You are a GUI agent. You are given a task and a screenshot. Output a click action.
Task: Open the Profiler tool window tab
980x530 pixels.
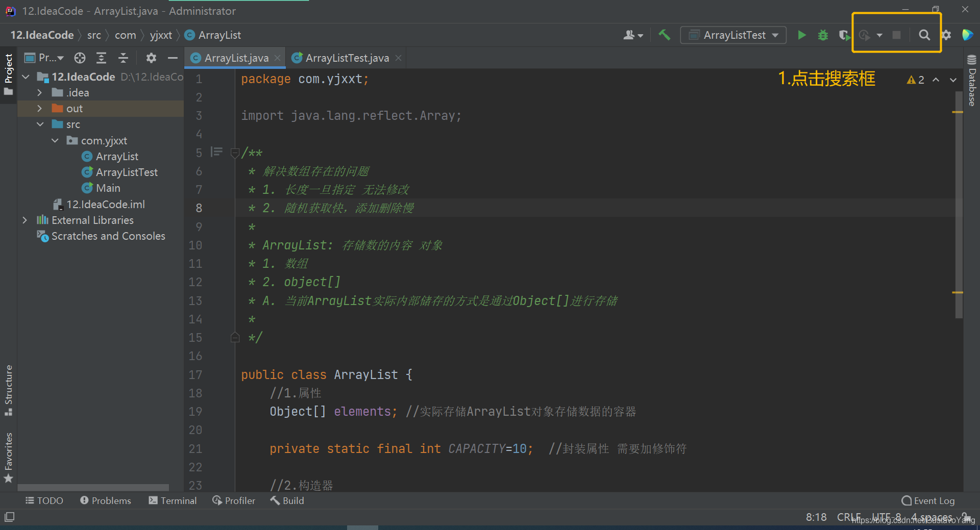pyautogui.click(x=234, y=501)
